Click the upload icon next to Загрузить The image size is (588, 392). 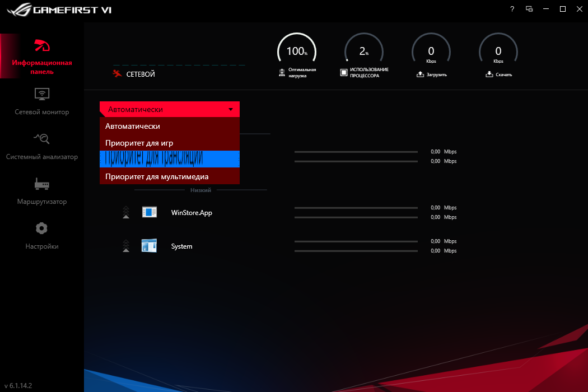pyautogui.click(x=421, y=73)
